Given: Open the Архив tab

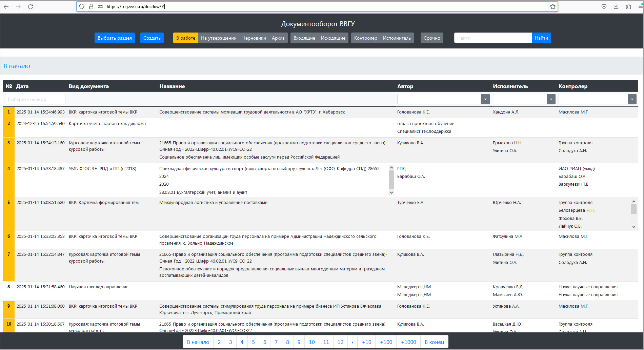Looking at the screenshot, I should [278, 38].
